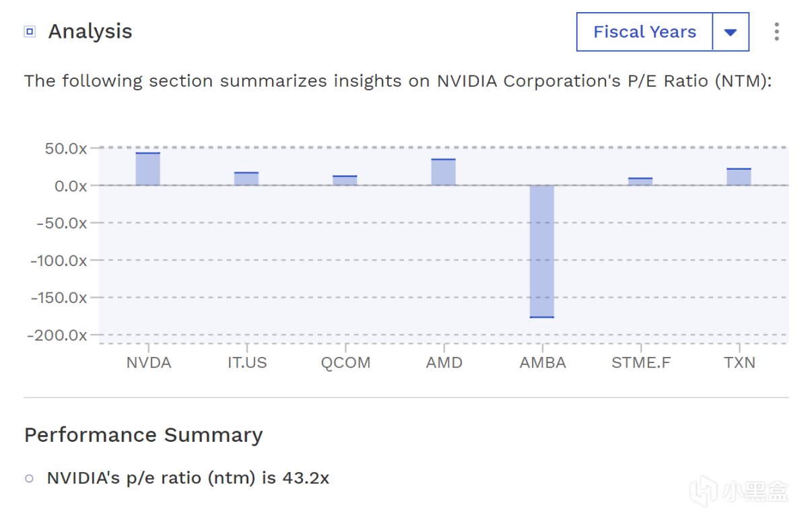Select the STME.F bar in chart
Screen dimensions: 812x520
(x=640, y=181)
